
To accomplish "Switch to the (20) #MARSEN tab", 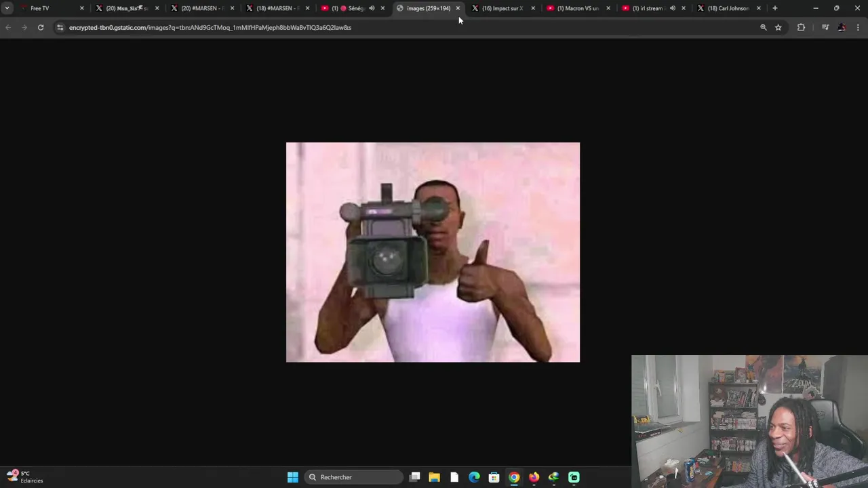I will [201, 8].
